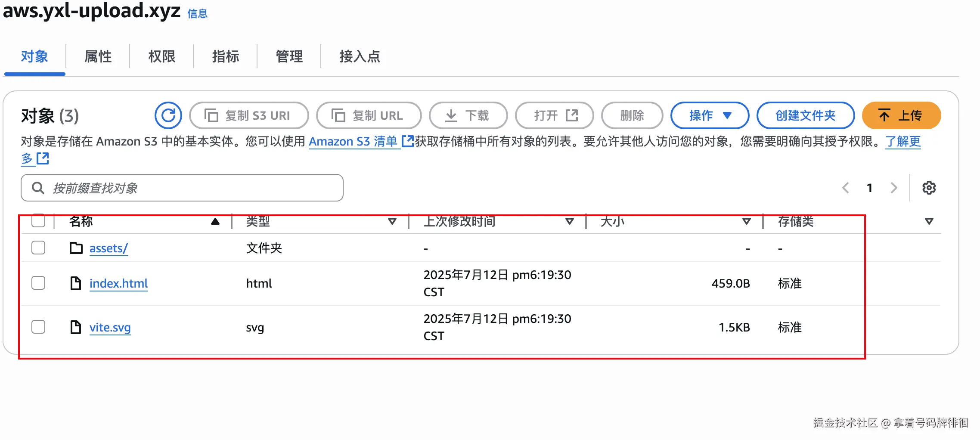Toggle the select-all objects checkbox
The image size is (980, 440).
[x=38, y=220]
